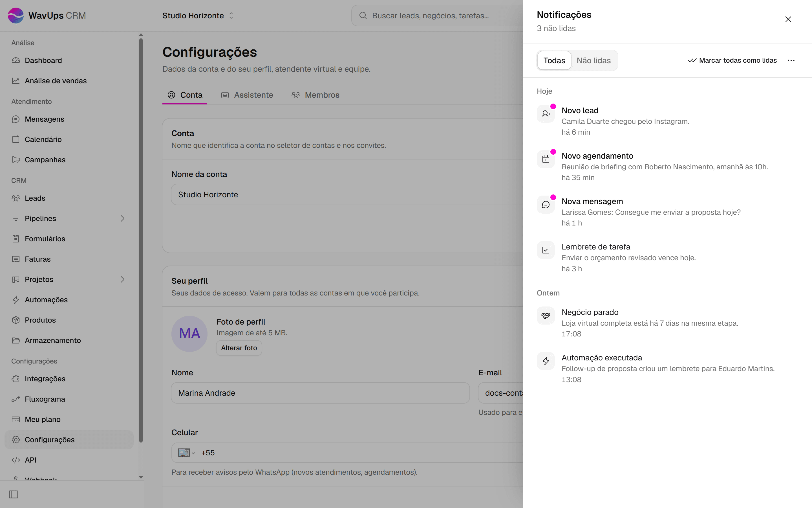
Task: Open Armazenamento in the sidebar
Action: (x=69, y=340)
